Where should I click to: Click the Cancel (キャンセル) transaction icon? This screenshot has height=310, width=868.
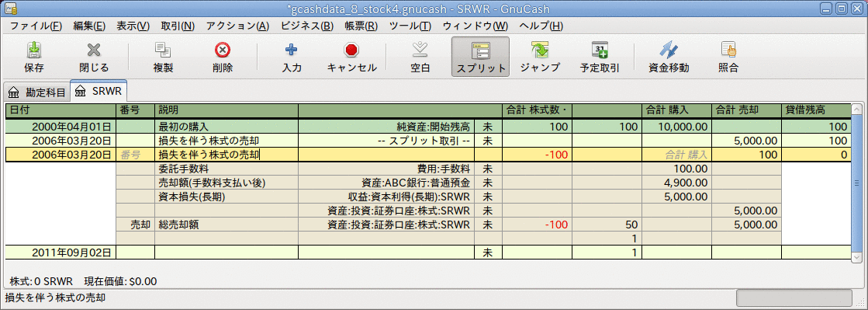[351, 57]
